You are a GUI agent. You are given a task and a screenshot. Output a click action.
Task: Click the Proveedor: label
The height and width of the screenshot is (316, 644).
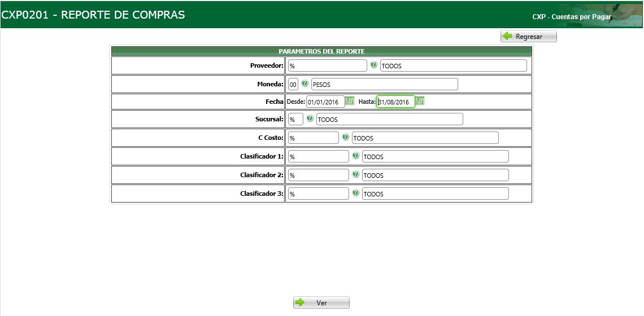267,65
